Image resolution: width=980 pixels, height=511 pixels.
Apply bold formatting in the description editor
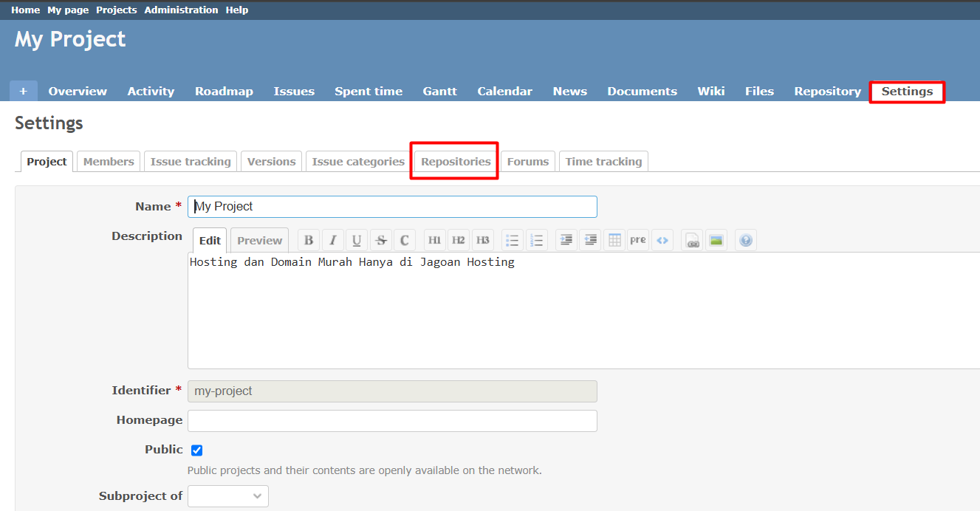[x=308, y=239]
